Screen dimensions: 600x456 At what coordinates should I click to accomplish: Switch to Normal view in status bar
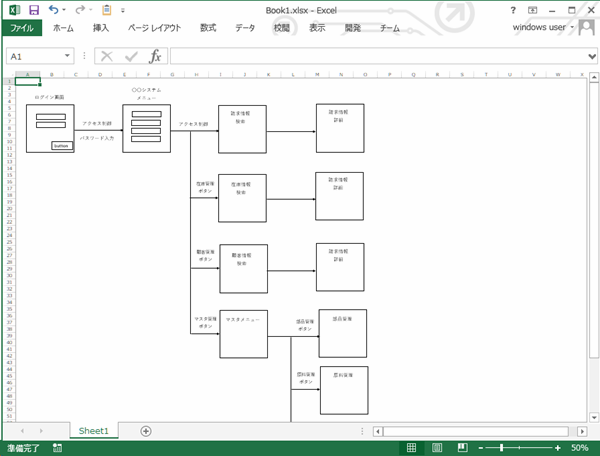coord(411,448)
